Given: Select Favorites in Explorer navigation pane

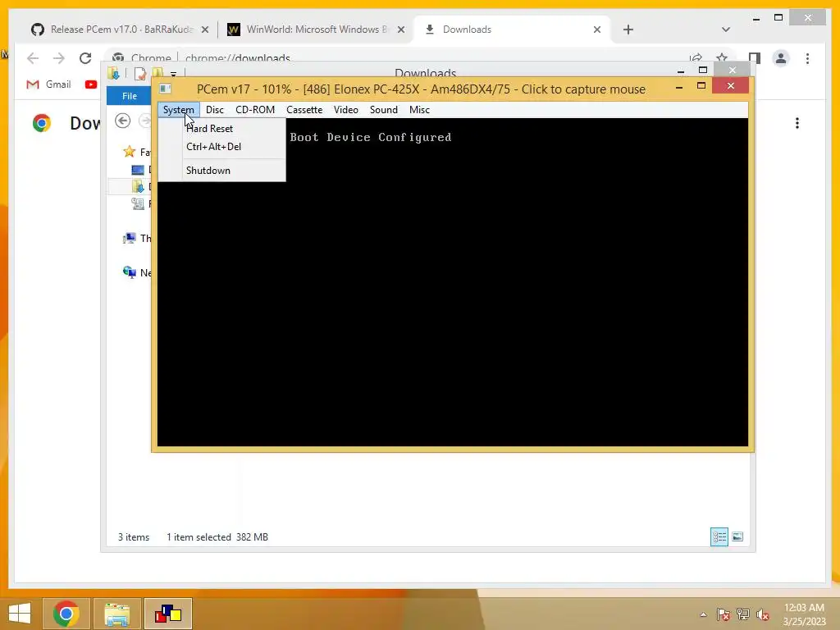Looking at the screenshot, I should [x=137, y=152].
